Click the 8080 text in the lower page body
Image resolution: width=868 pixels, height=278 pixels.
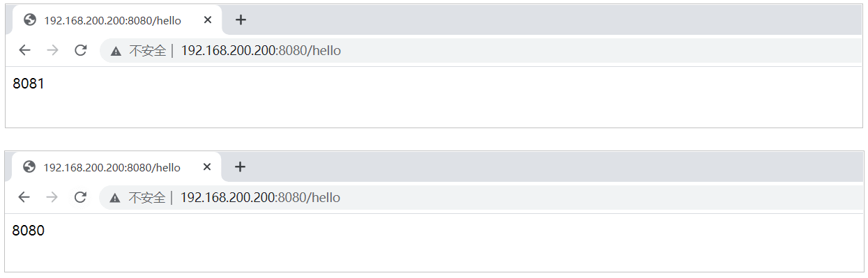29,231
